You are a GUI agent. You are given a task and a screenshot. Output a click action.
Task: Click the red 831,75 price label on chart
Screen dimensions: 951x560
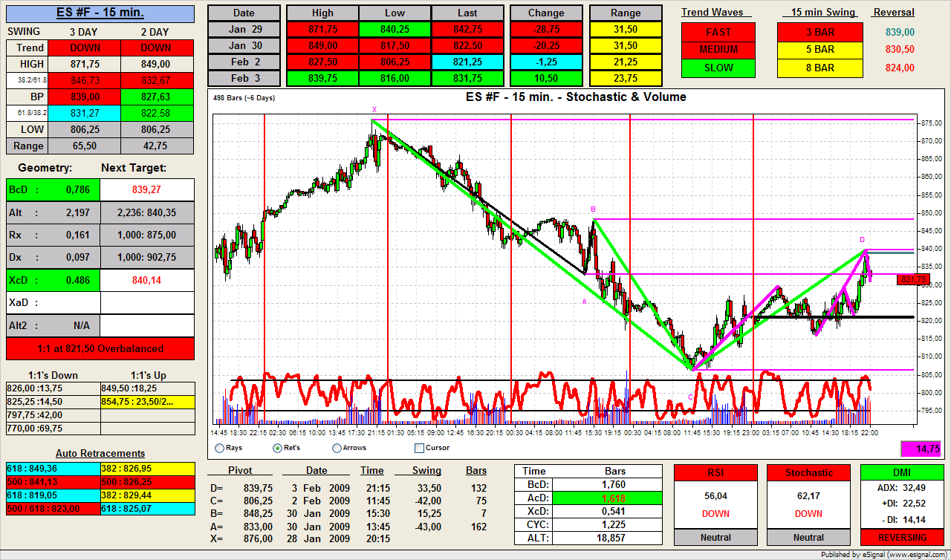912,280
